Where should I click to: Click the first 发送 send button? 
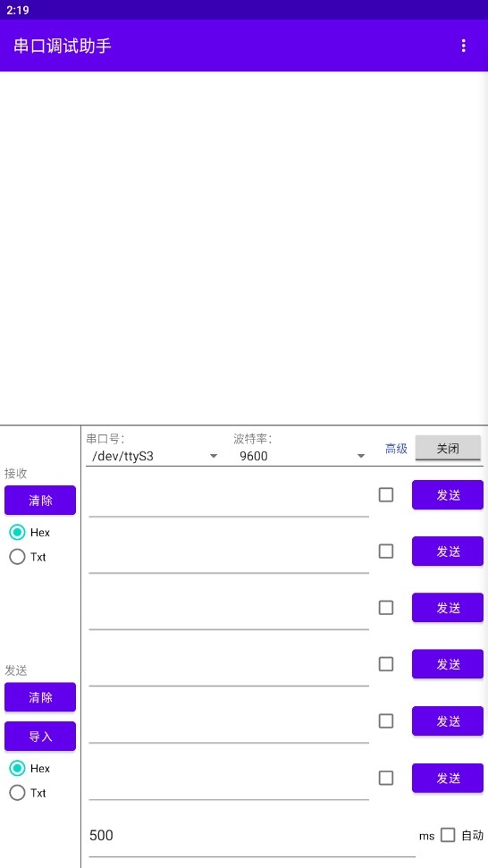click(448, 495)
